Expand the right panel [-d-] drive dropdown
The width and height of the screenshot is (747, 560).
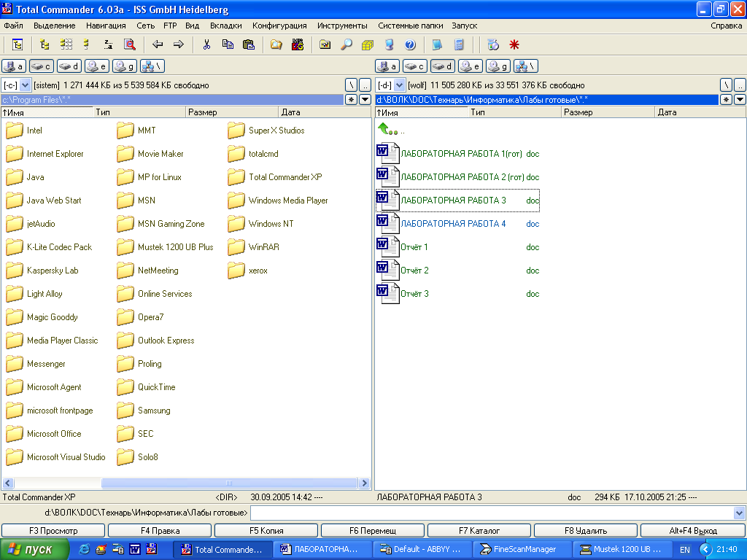click(399, 85)
